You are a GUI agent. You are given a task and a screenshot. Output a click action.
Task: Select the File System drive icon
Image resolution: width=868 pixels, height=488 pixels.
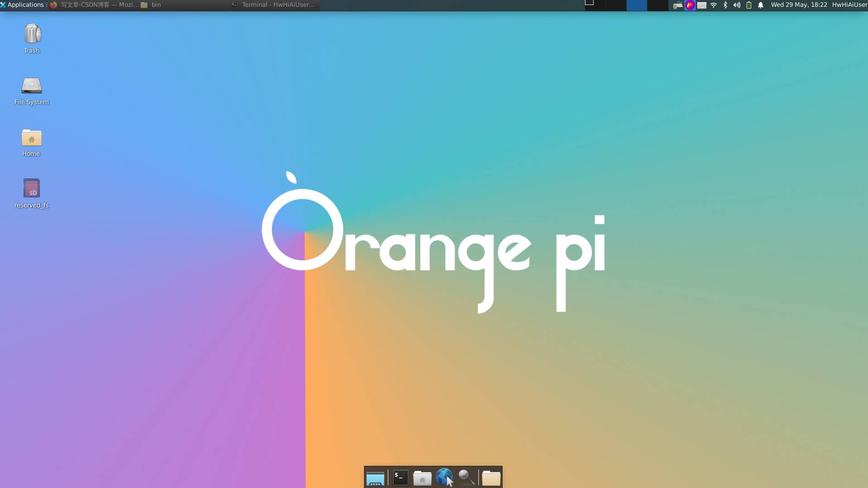(32, 86)
